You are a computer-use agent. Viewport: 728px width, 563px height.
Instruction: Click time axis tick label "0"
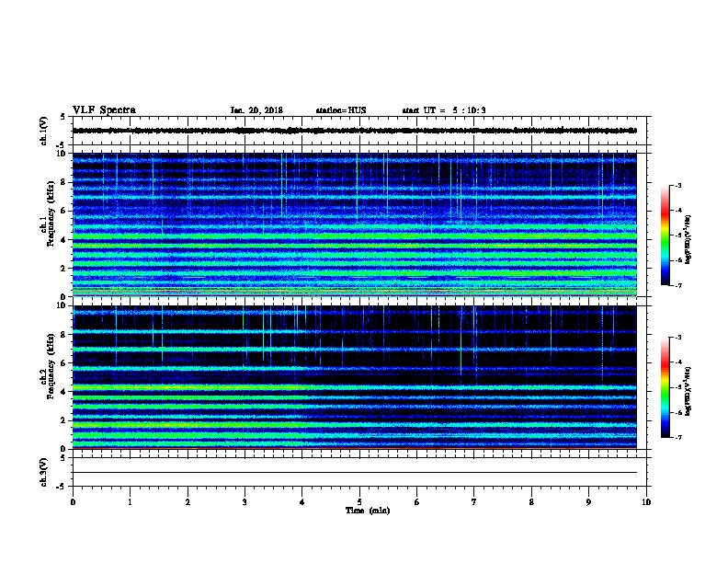pos(73,502)
